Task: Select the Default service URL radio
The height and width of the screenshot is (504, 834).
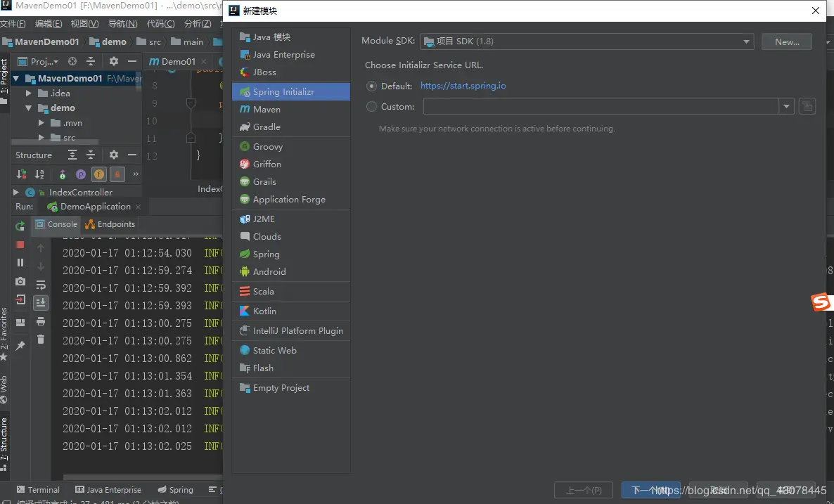Action: point(371,86)
